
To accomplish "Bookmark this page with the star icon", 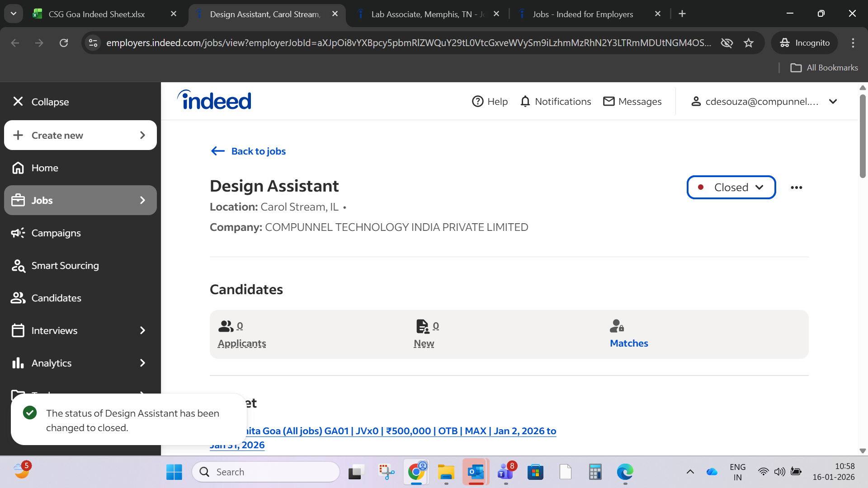I will point(749,43).
